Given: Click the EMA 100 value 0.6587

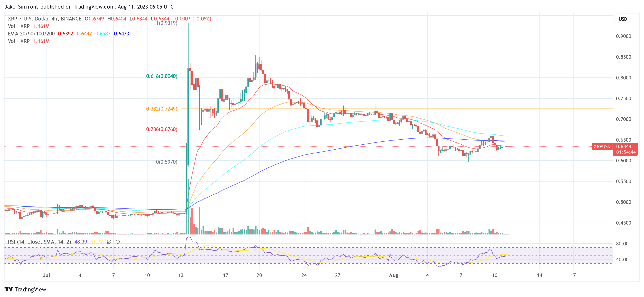Looking at the screenshot, I should point(103,34).
